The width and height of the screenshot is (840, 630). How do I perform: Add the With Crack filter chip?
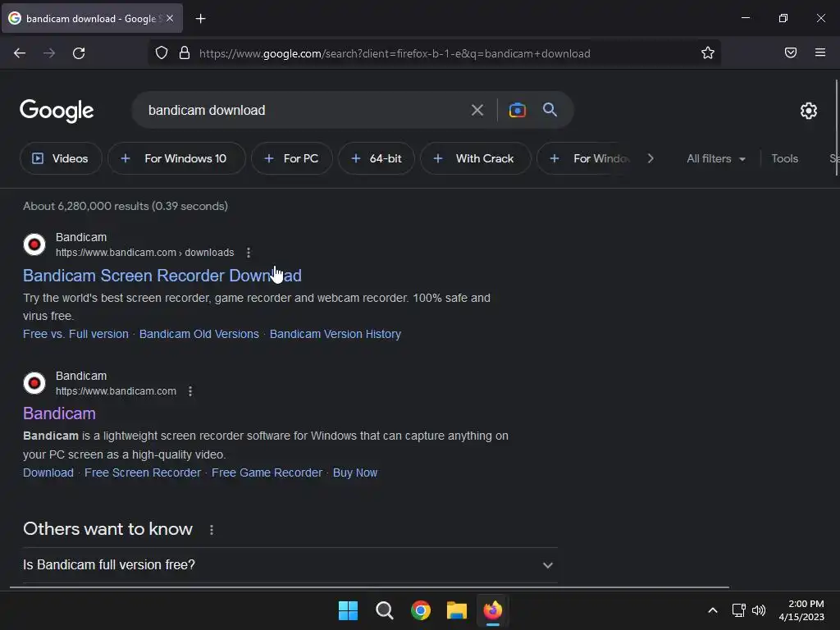[x=475, y=158]
